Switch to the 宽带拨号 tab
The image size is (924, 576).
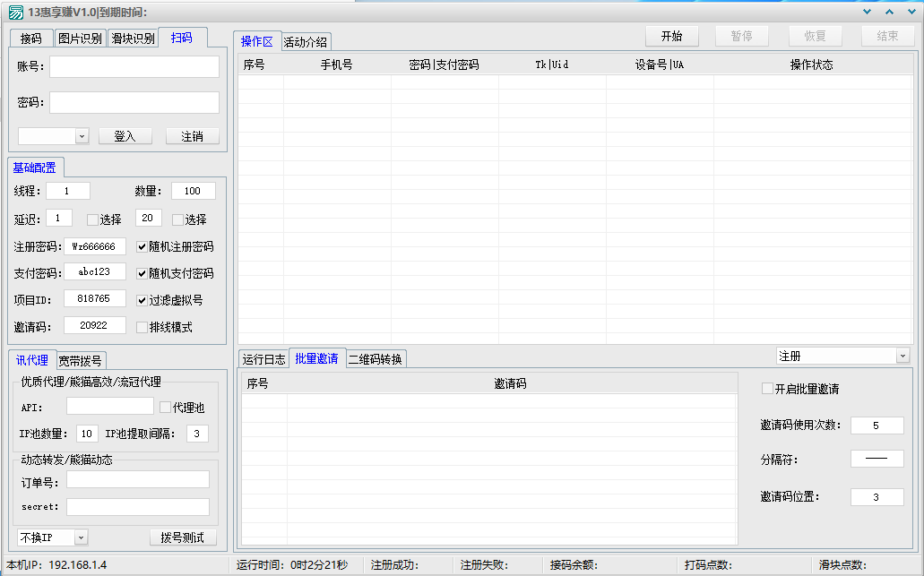[x=81, y=361]
